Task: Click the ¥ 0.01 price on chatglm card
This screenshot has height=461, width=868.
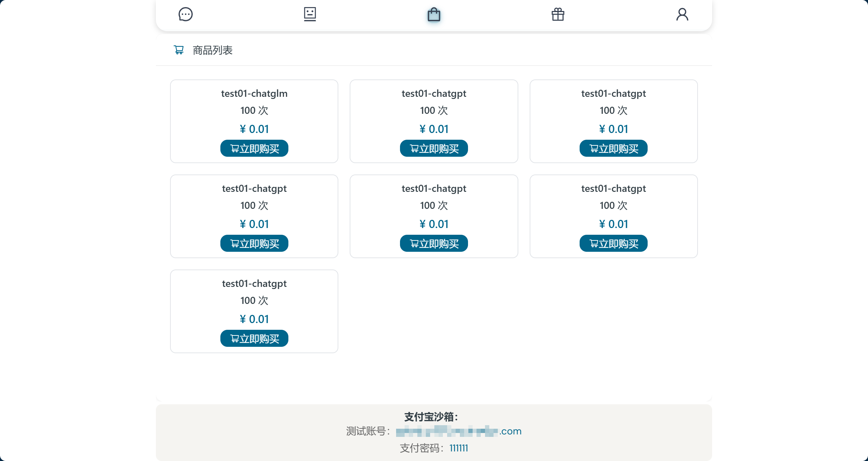Action: click(254, 129)
